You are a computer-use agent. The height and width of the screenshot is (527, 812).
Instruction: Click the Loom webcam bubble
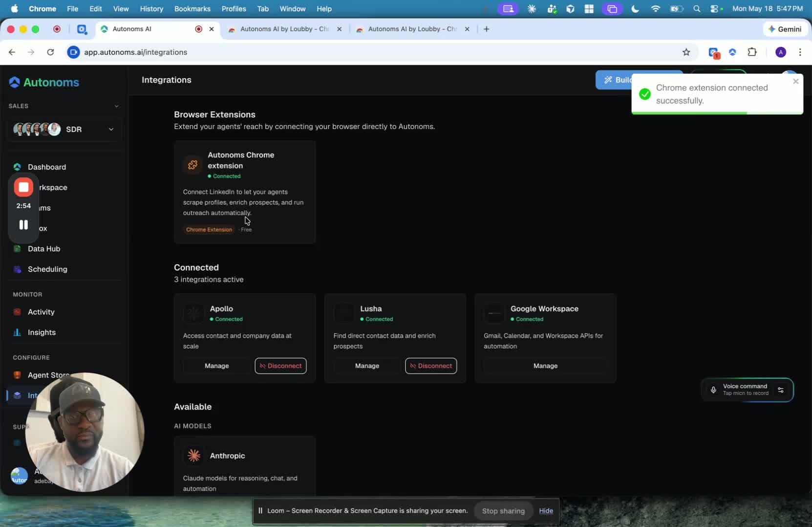point(85,432)
